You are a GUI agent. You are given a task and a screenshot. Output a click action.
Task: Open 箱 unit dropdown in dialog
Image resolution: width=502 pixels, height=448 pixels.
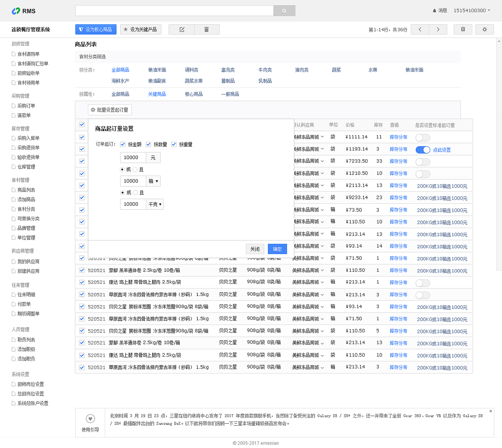(153, 181)
